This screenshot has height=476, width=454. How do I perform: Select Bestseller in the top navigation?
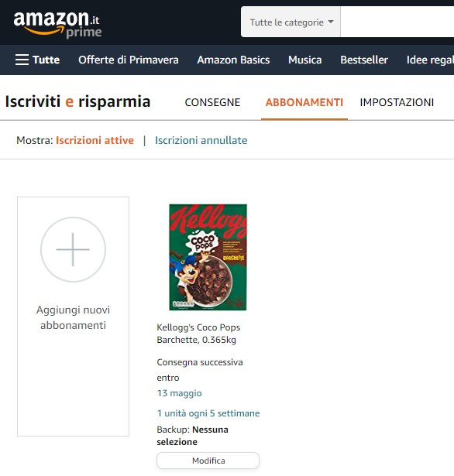(364, 60)
